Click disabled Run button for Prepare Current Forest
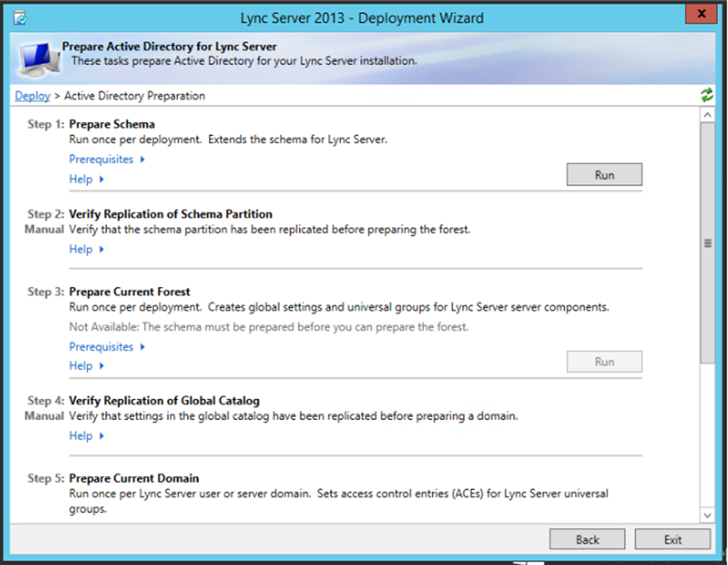The width and height of the screenshot is (728, 565). [x=604, y=361]
